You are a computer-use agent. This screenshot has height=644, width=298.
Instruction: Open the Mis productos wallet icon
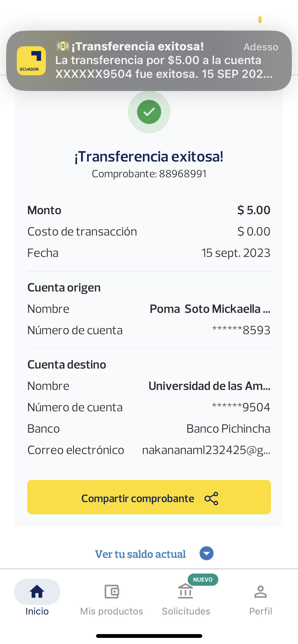(x=112, y=591)
